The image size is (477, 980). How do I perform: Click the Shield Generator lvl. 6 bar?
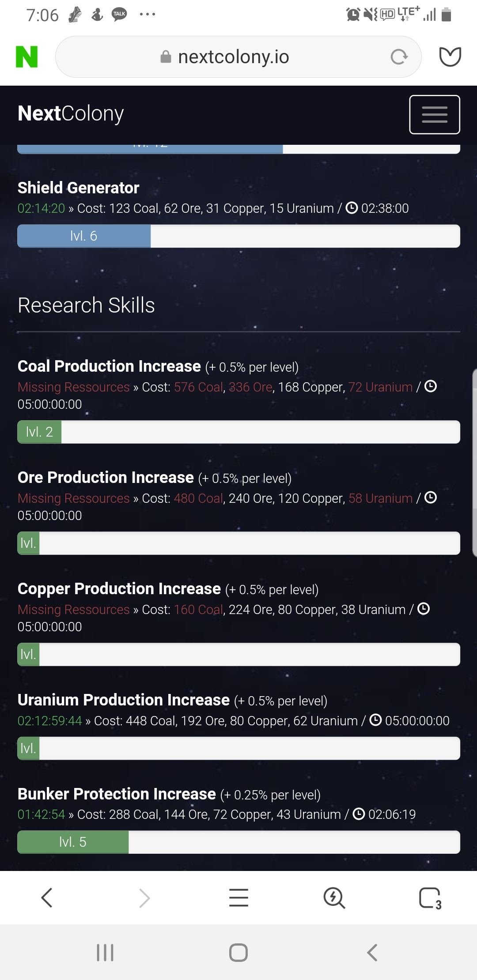[238, 236]
